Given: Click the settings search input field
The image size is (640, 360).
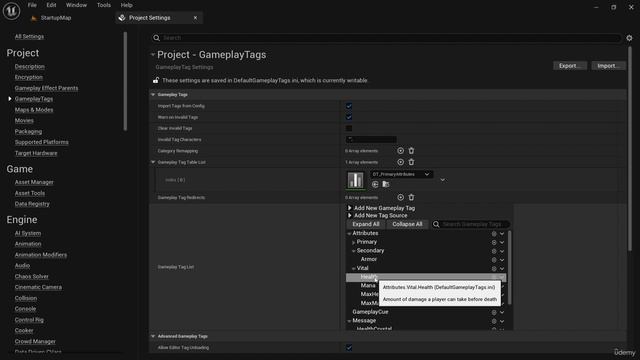Looking at the screenshot, I should click(387, 38).
